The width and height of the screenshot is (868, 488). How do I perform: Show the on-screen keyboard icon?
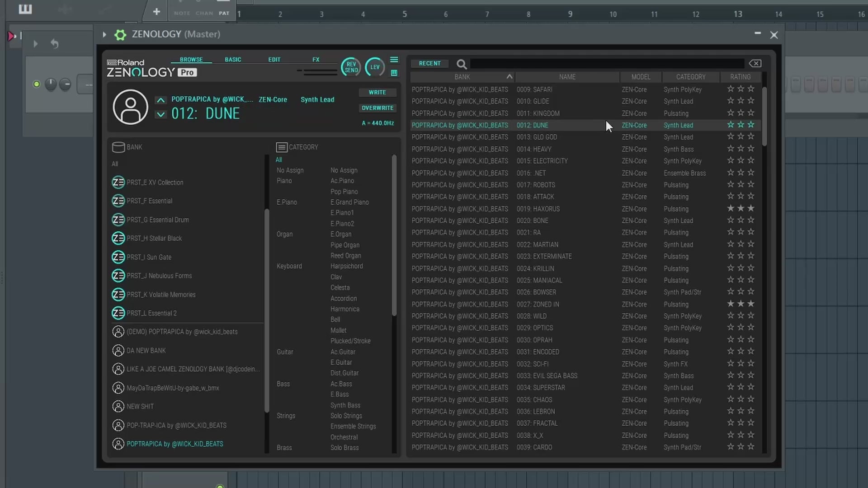(394, 73)
